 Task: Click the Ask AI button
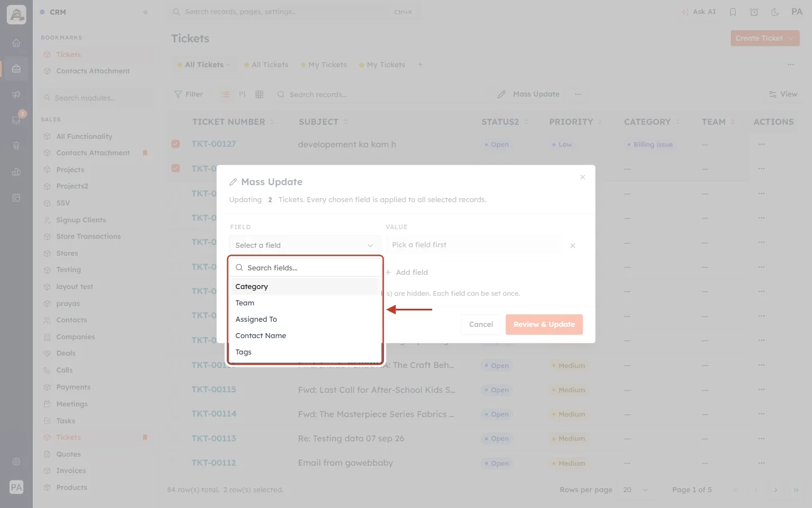click(x=699, y=12)
